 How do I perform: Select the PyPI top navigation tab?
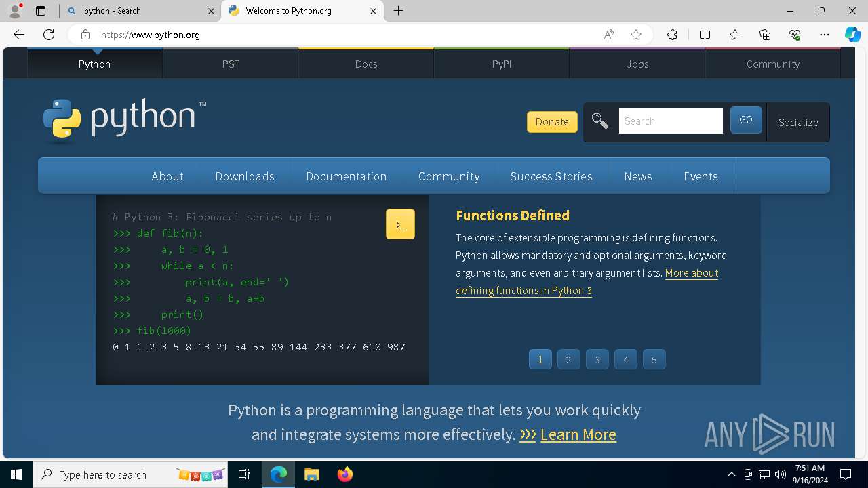coord(502,64)
